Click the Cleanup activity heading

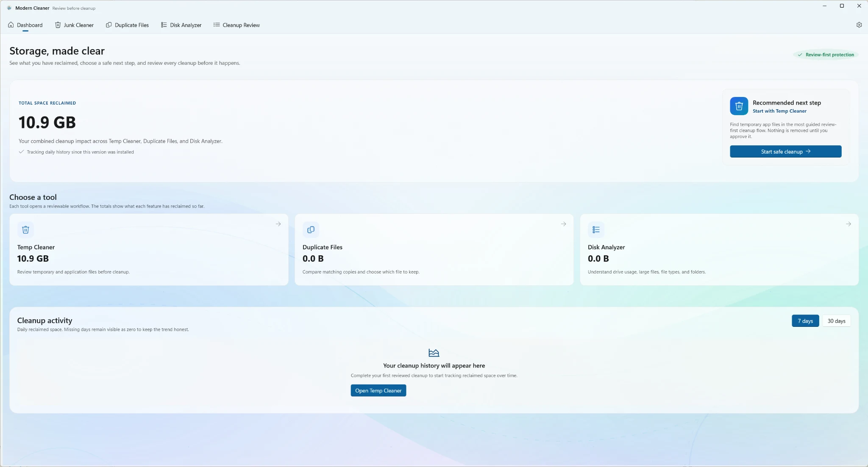coord(45,321)
